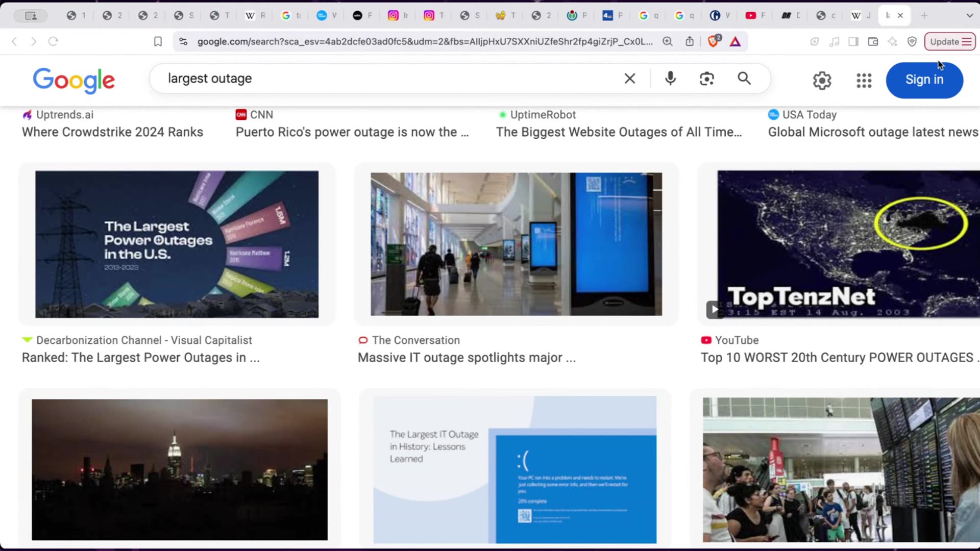Click the 'USA Today' source label
This screenshot has width=980, height=551.
[x=810, y=115]
